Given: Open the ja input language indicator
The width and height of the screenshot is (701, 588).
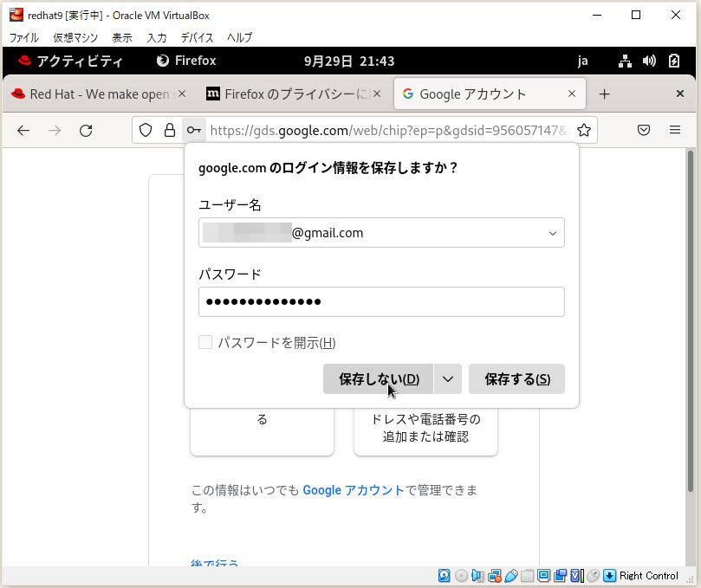Looking at the screenshot, I should point(582,61).
